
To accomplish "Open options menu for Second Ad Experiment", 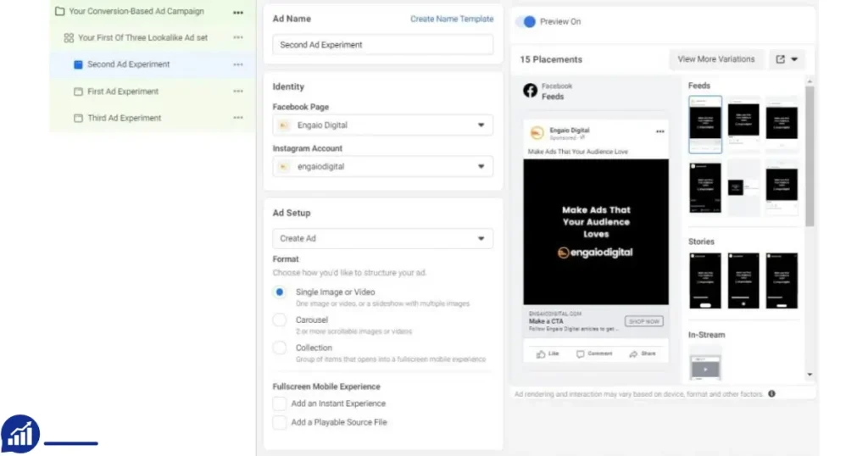I will (238, 64).
